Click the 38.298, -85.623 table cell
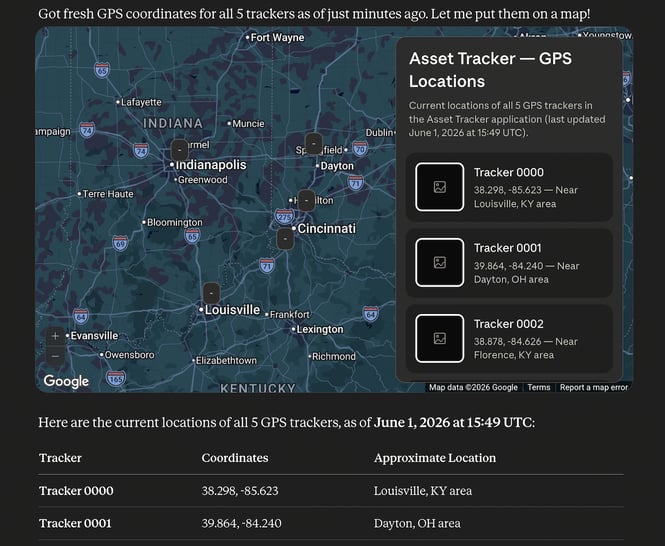Screen dimensions: 665x546 240,490
